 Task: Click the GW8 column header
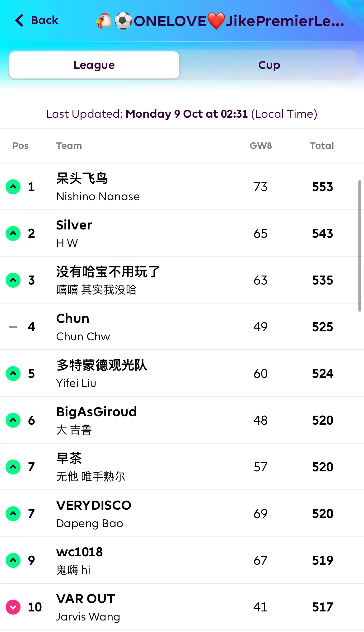[261, 146]
